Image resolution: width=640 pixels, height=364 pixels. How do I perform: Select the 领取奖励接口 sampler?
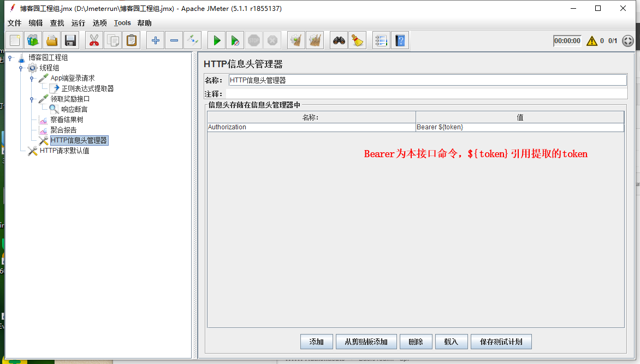pyautogui.click(x=70, y=99)
